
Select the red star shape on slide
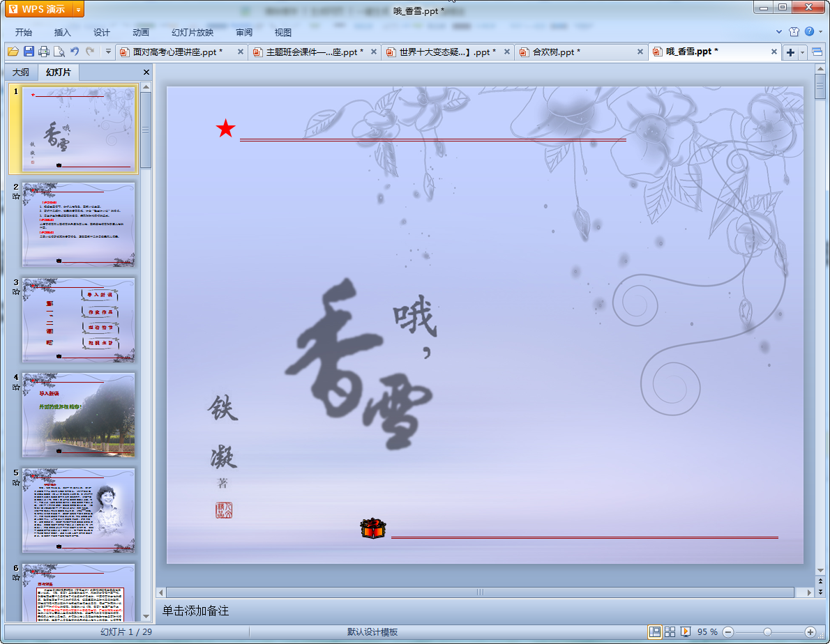coord(226,128)
